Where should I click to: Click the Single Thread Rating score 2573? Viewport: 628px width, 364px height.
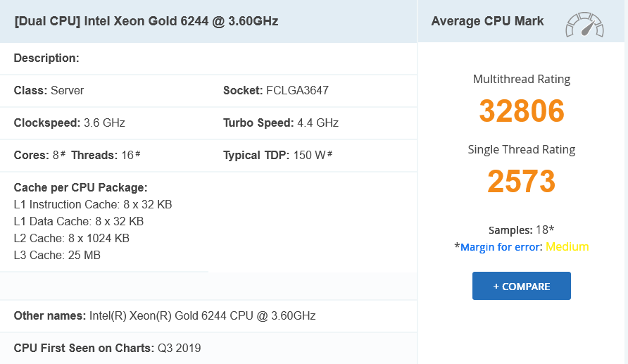522,181
